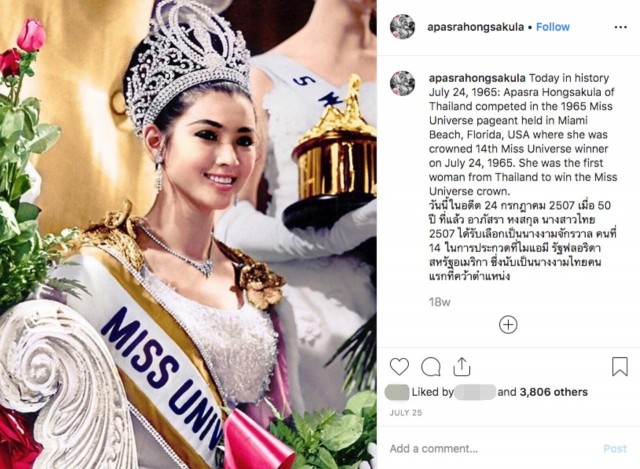Viewport: 640px width, 469px height.
Task: Open the three-dots more options menu
Action: tap(620, 27)
